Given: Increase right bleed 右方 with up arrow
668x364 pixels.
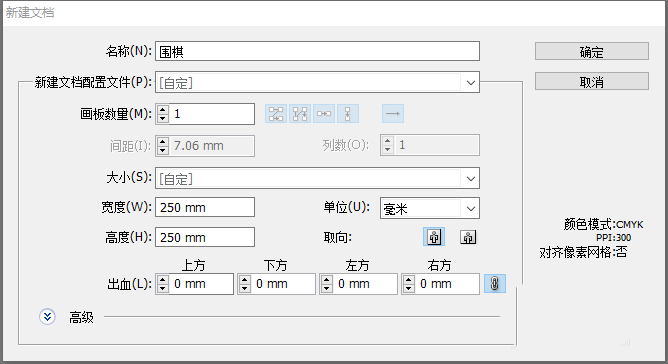Looking at the screenshot, I should [x=409, y=280].
